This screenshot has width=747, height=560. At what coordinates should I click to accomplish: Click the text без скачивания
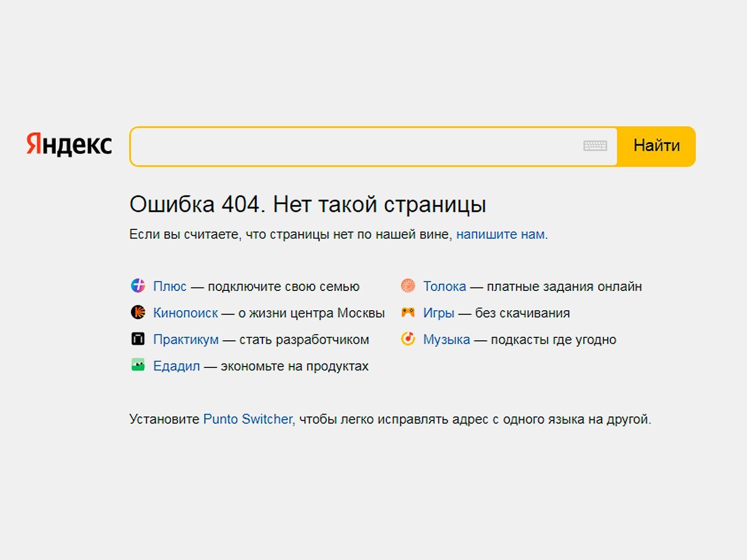point(522,313)
